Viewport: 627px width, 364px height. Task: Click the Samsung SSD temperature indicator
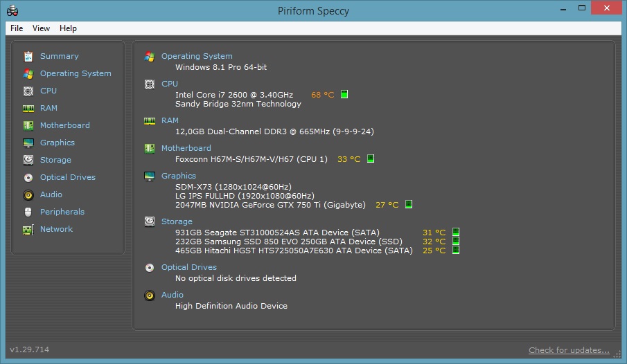coord(456,241)
